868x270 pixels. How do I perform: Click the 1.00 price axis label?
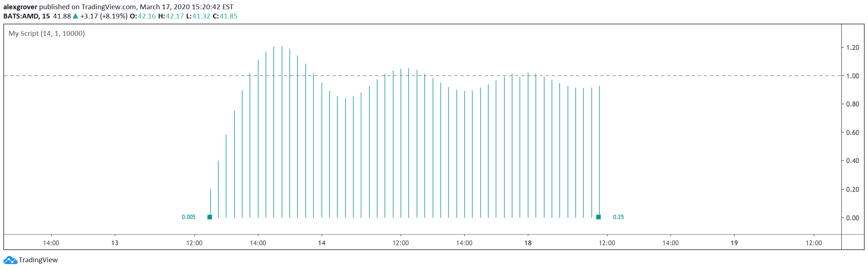coord(853,76)
